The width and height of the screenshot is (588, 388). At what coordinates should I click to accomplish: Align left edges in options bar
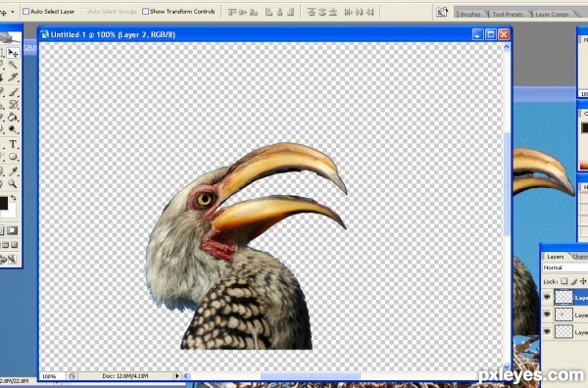point(269,12)
